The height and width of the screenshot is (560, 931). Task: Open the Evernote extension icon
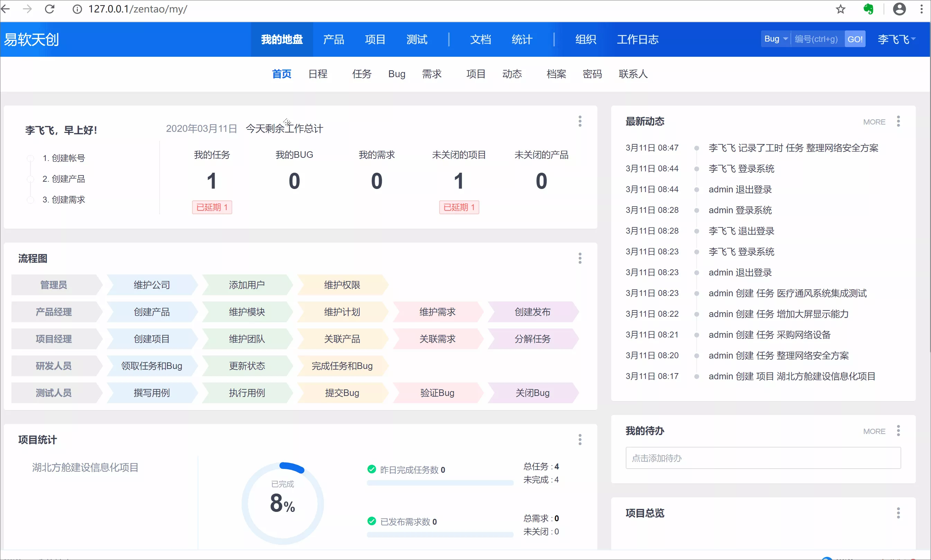coord(868,9)
